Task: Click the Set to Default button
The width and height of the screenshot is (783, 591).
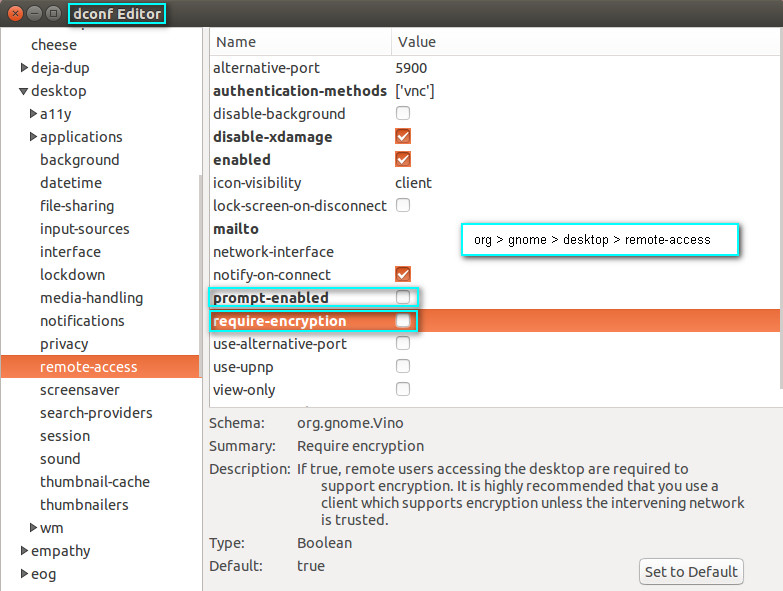Action: [692, 572]
